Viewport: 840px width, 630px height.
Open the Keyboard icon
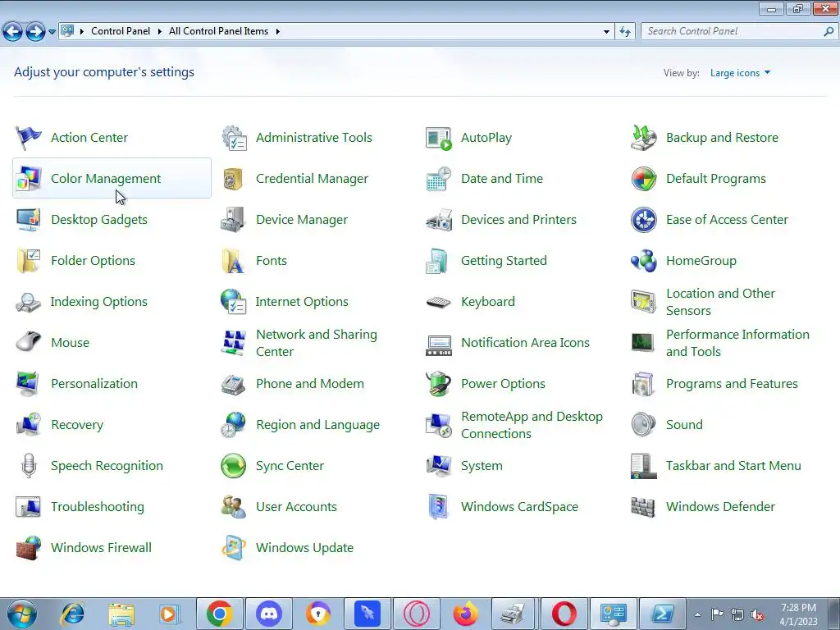439,302
